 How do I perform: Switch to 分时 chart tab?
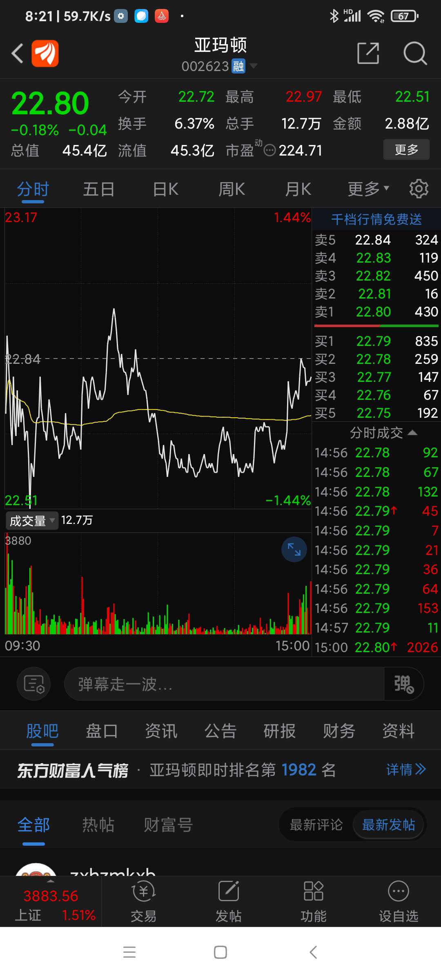(33, 189)
